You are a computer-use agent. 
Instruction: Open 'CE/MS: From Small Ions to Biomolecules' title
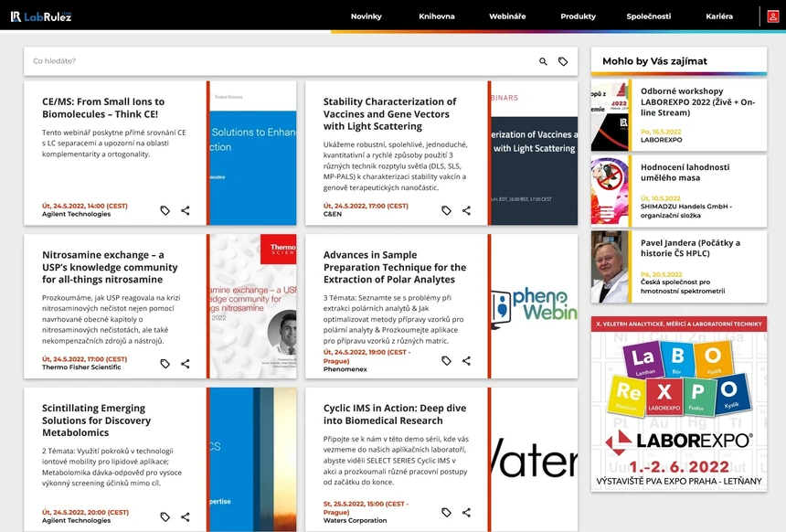pos(103,108)
